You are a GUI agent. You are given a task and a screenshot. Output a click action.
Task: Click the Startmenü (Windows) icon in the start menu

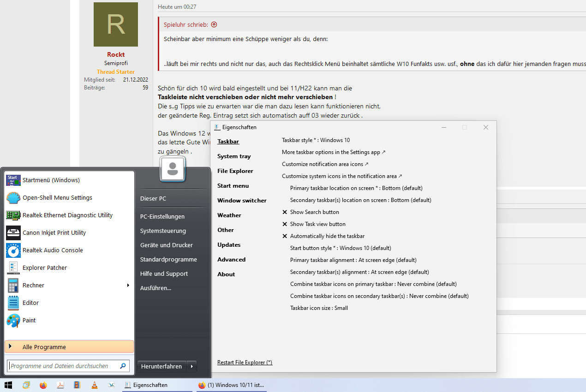pos(13,180)
